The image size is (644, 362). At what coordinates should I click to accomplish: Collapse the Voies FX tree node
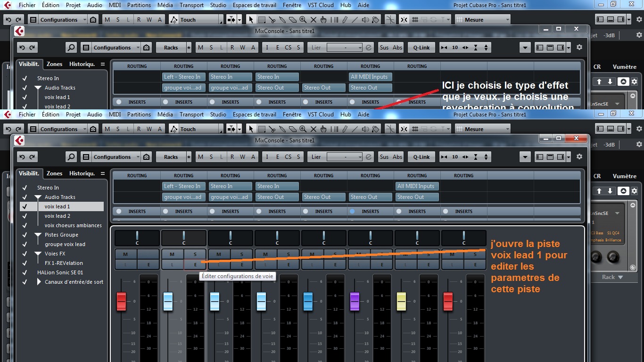(x=38, y=254)
